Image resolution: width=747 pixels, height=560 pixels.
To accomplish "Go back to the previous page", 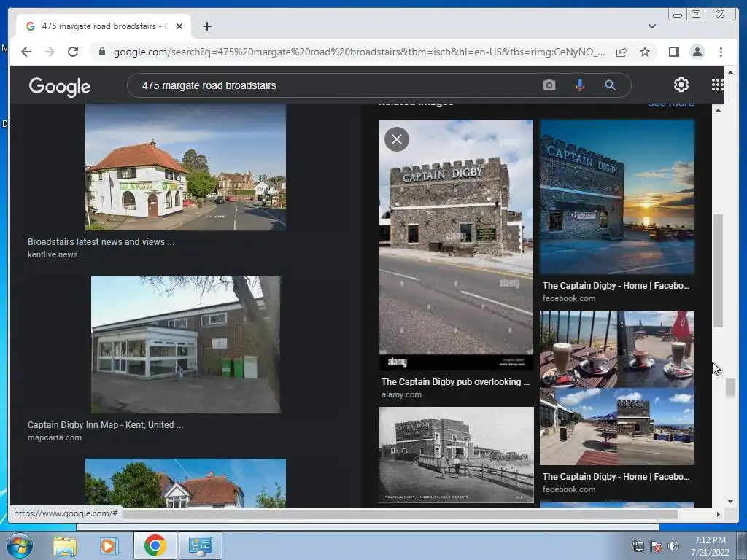I will click(x=26, y=52).
